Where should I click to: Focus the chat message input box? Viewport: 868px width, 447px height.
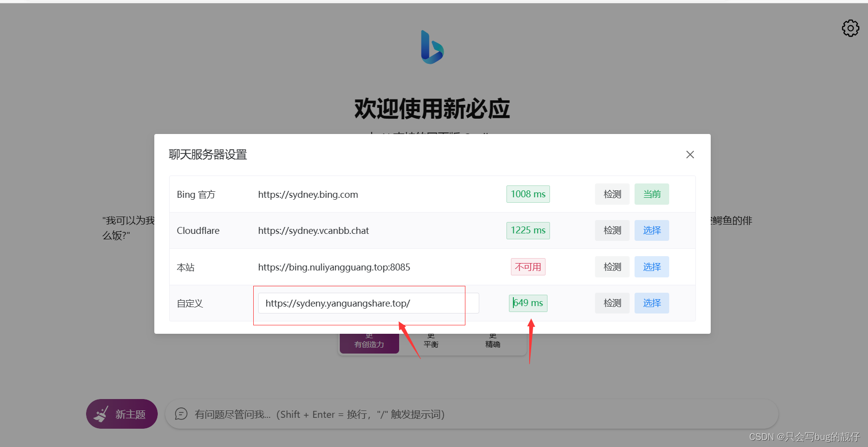click(x=472, y=414)
